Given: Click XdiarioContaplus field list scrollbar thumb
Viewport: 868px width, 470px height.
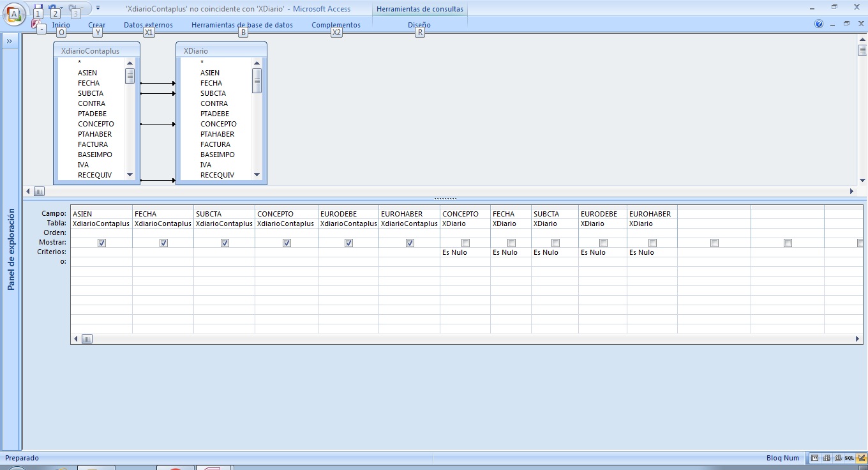Looking at the screenshot, I should [x=130, y=76].
